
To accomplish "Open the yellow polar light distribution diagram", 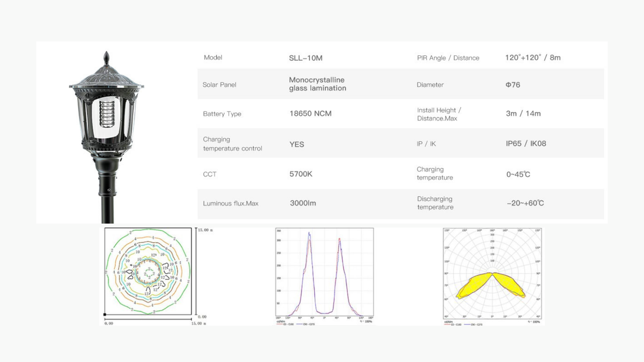I will [493, 276].
